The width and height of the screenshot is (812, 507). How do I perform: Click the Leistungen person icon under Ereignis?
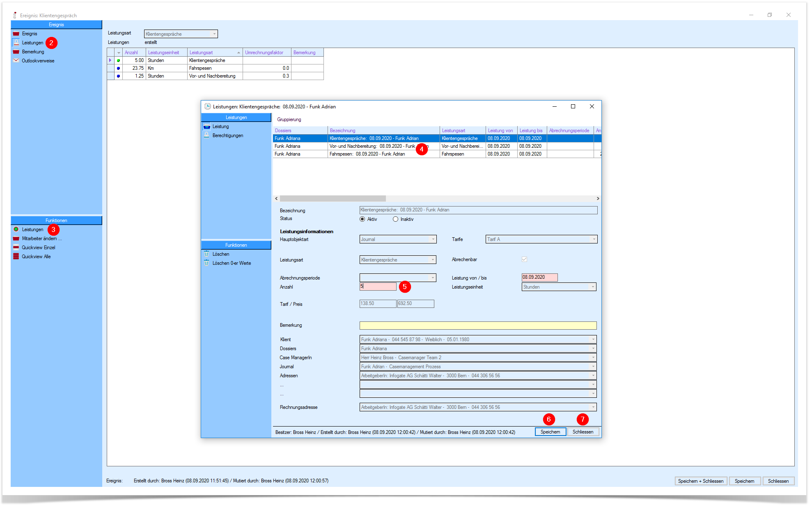[x=16, y=43]
